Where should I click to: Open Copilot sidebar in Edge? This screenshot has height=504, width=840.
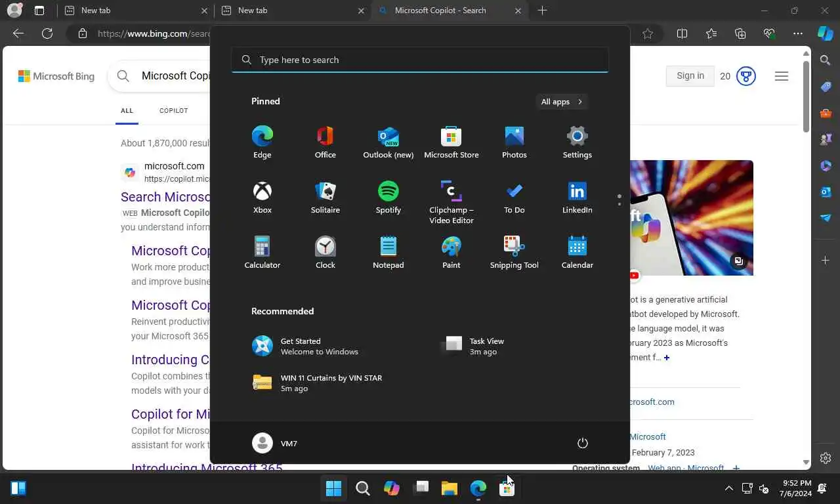click(826, 33)
